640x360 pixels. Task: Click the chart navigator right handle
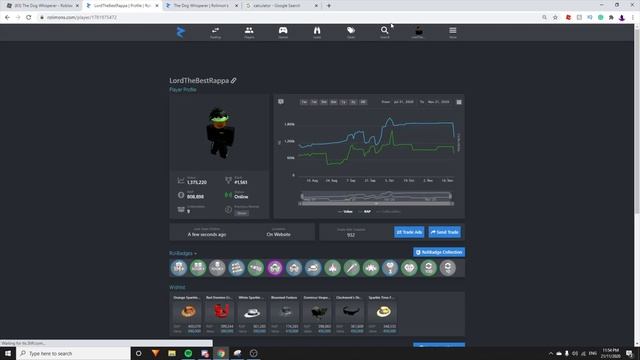tap(451, 196)
